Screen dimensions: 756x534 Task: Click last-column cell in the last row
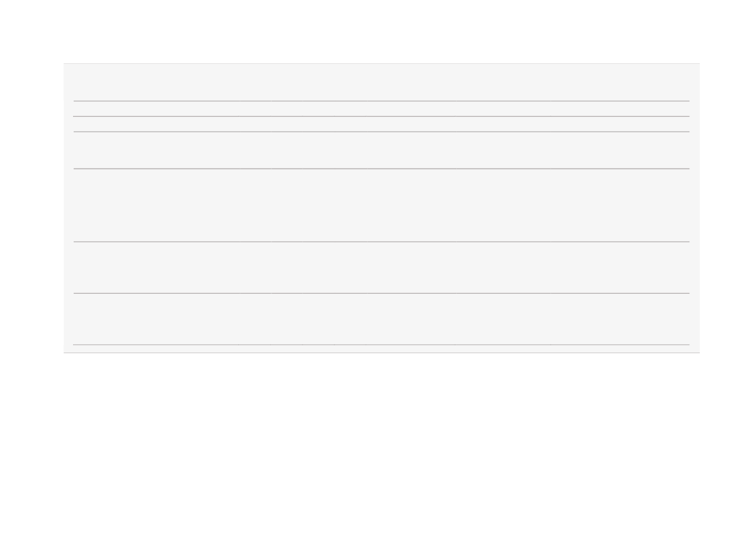(620, 318)
